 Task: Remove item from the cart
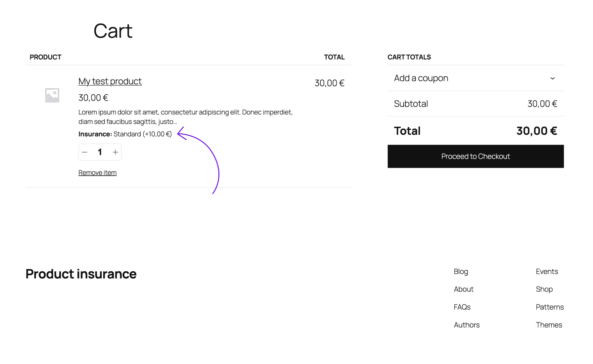pos(97,172)
